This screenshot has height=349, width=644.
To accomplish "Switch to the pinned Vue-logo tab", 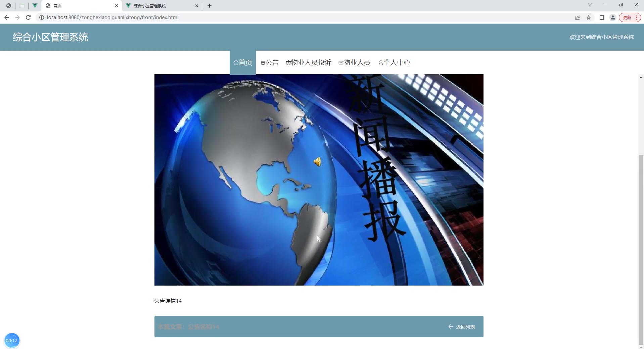I will (35, 6).
